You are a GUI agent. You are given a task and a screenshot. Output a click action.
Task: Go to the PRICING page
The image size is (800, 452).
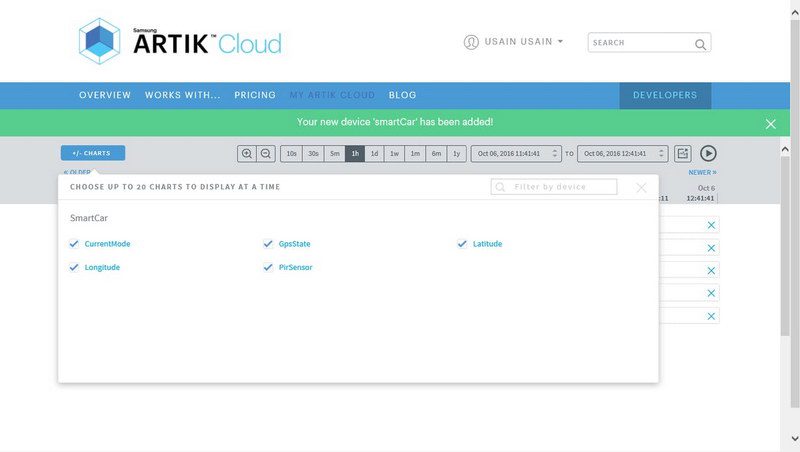click(x=255, y=95)
